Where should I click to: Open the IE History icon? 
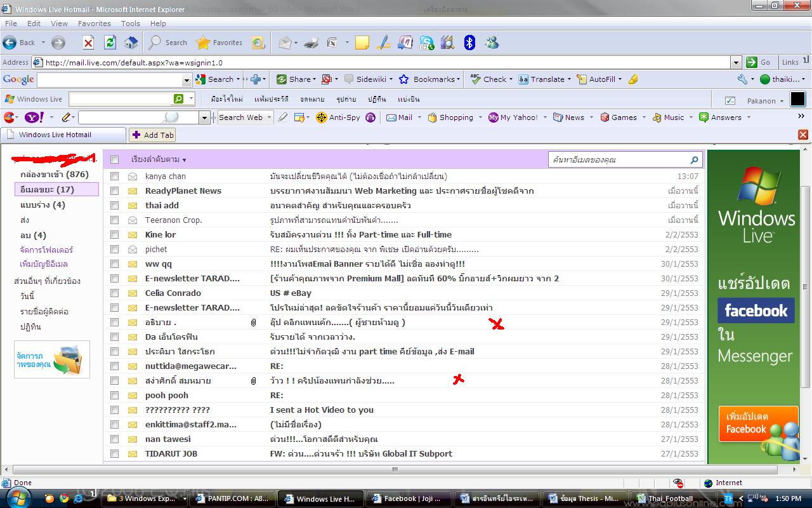pos(258,43)
